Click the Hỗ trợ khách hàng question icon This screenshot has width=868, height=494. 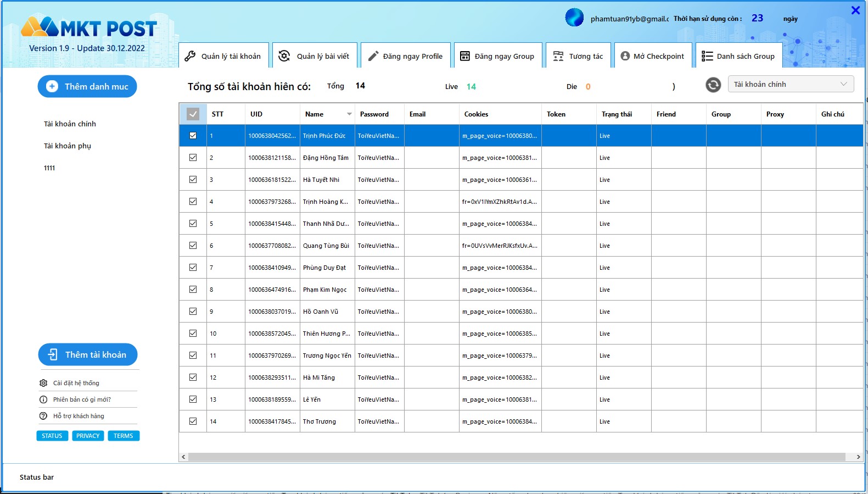click(x=43, y=416)
